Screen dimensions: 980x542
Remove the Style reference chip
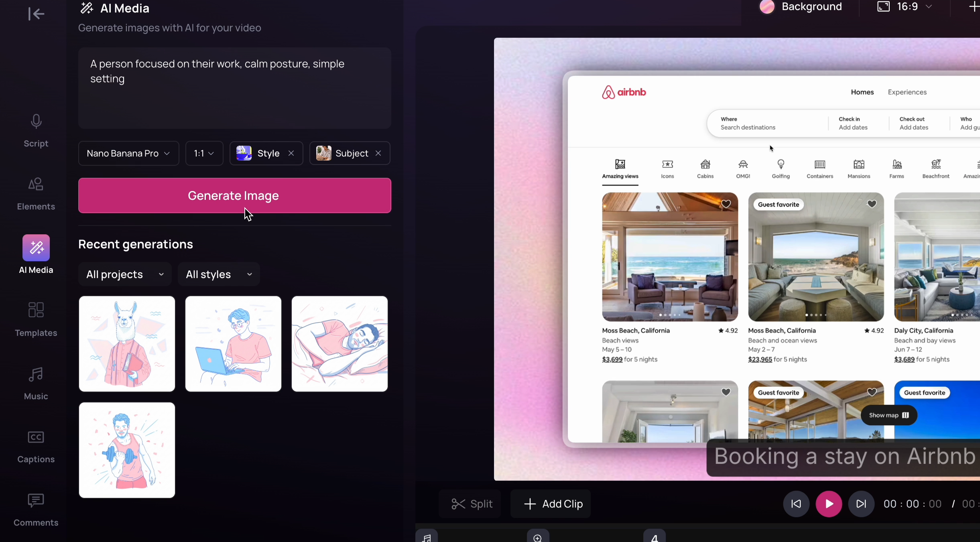click(291, 153)
